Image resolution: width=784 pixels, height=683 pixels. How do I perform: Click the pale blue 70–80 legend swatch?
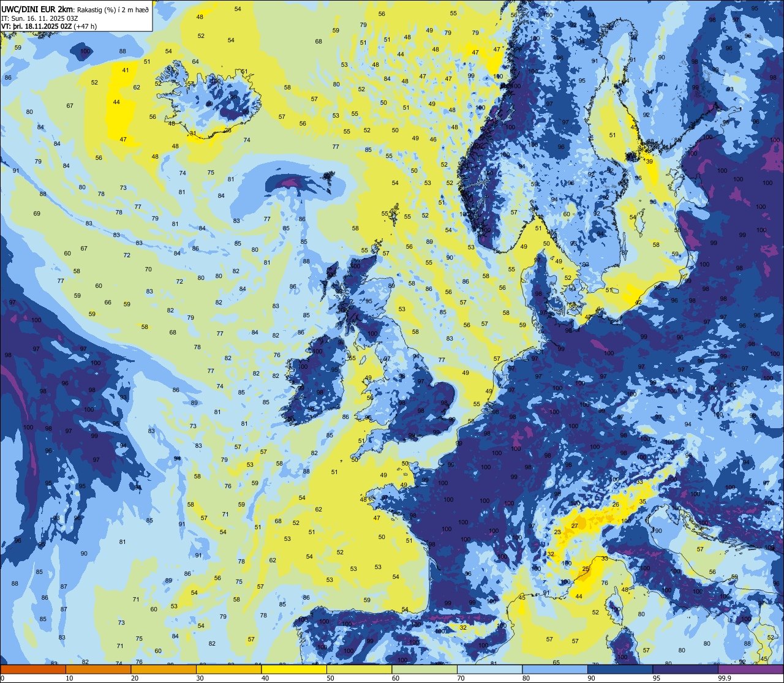pos(489,669)
